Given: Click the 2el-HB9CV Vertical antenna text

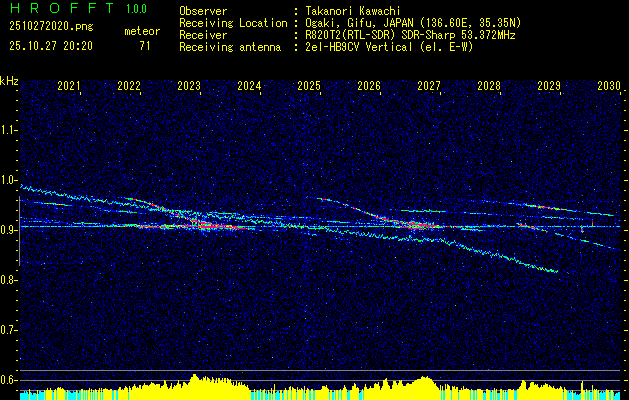Looking at the screenshot, I should 389,47.
